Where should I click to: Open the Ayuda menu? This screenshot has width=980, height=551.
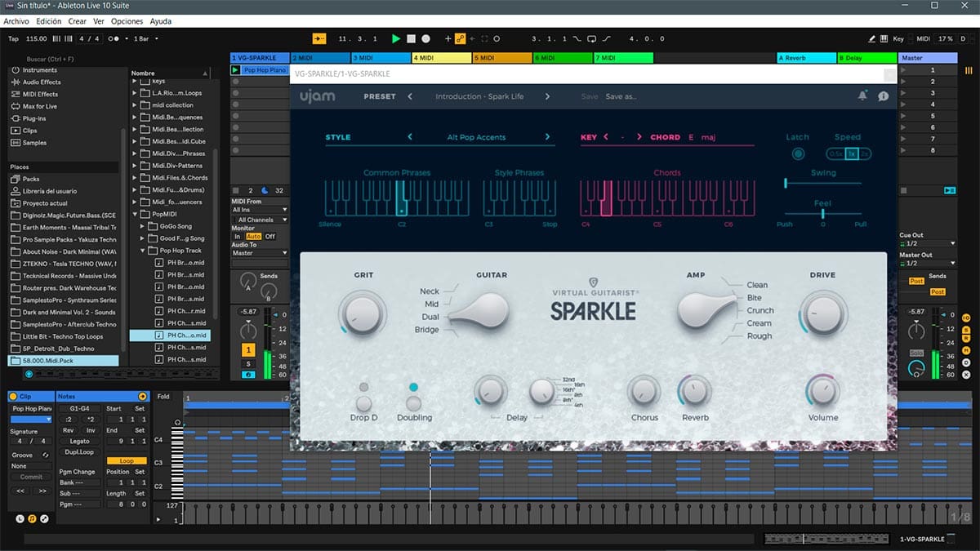click(161, 21)
